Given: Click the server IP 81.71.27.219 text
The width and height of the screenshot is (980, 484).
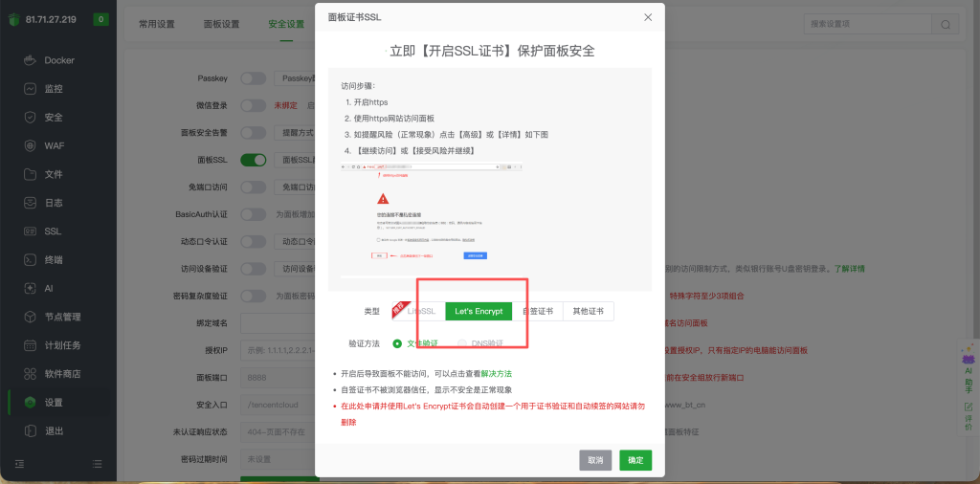Looking at the screenshot, I should click(52, 19).
